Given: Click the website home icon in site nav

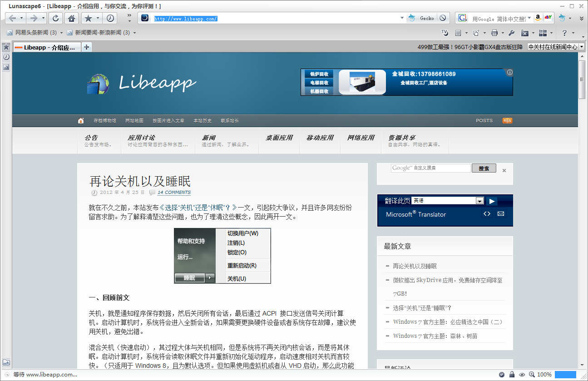Looking at the screenshot, I should pyautogui.click(x=81, y=121).
